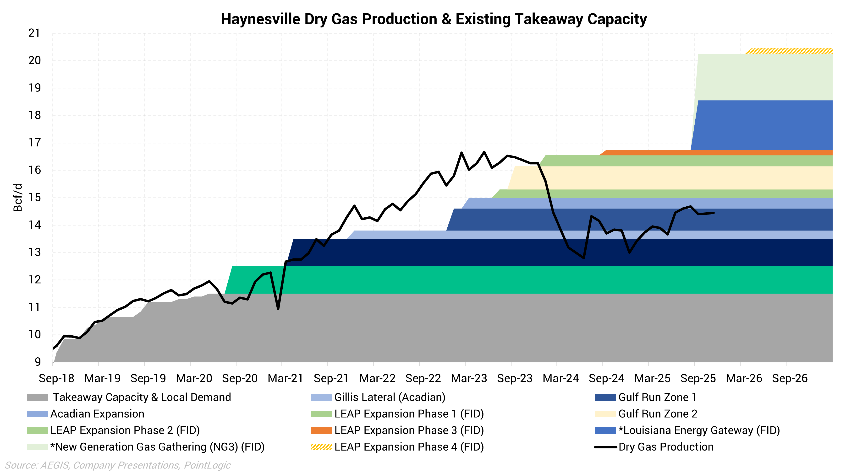
Task: Click the Gulf Run Zone 1 legend swatch
Action: (605, 398)
